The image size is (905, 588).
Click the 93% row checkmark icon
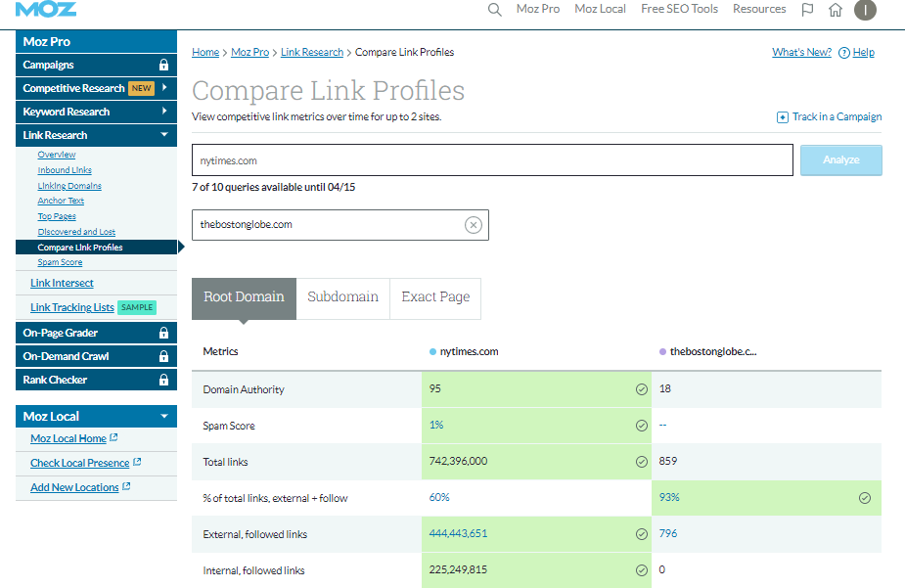[x=865, y=498]
